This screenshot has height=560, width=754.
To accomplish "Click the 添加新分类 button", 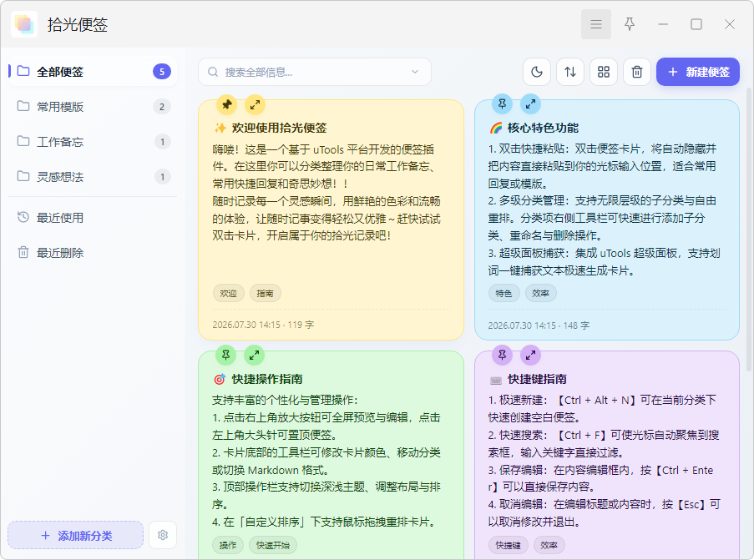I will 75,536.
